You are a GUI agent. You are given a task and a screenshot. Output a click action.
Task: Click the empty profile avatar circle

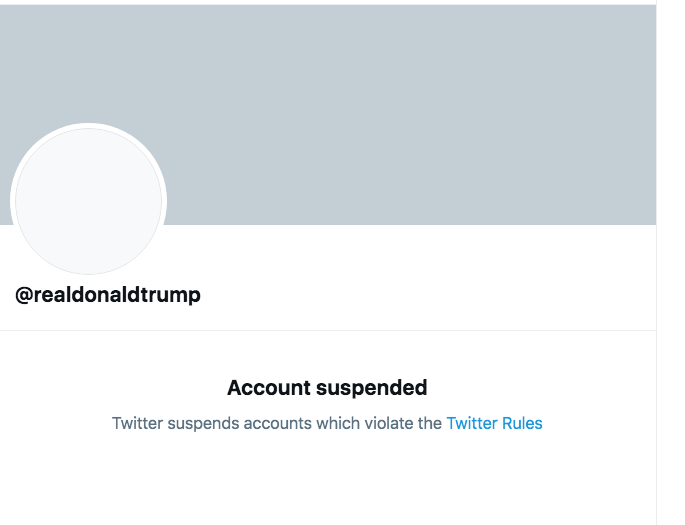[88, 201]
